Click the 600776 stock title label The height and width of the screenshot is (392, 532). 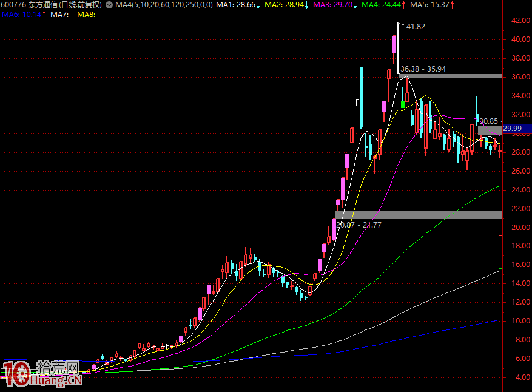tap(51, 5)
